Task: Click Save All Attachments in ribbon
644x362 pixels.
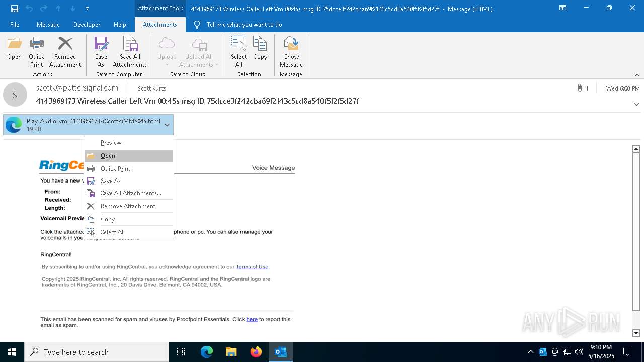Action: (130, 52)
